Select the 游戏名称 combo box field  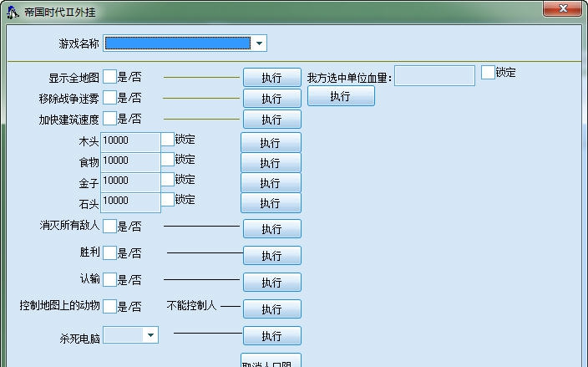(x=185, y=43)
